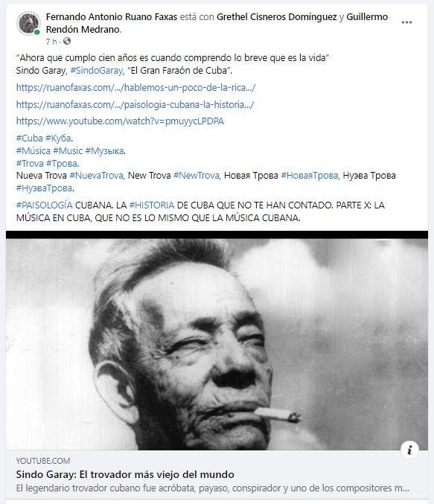Viewport: 434px width, 504px height.
Task: Open the three-dot post options menu
Action: [406, 22]
